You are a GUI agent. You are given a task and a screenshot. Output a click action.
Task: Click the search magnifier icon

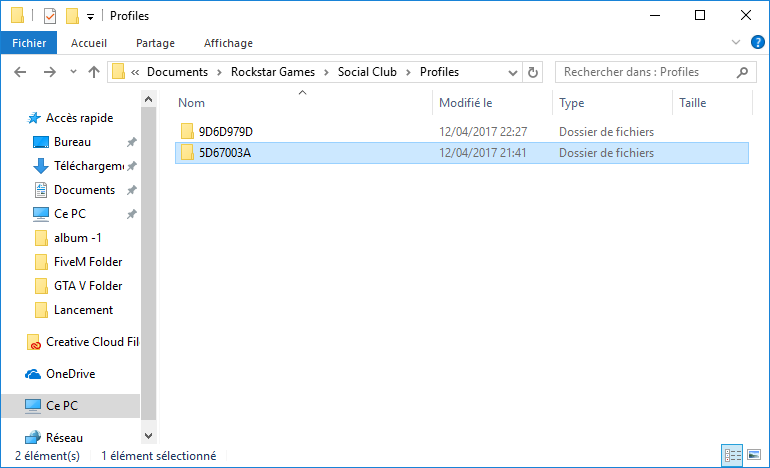pos(742,72)
